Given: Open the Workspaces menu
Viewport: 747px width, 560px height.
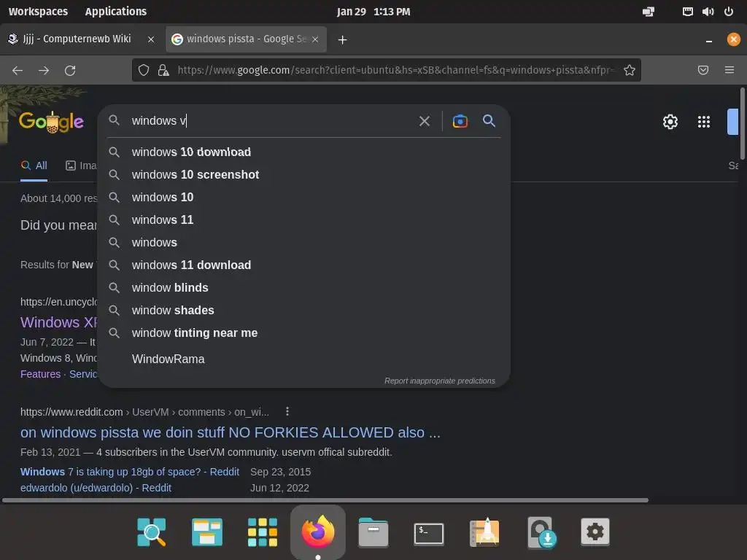Looking at the screenshot, I should coord(38,12).
